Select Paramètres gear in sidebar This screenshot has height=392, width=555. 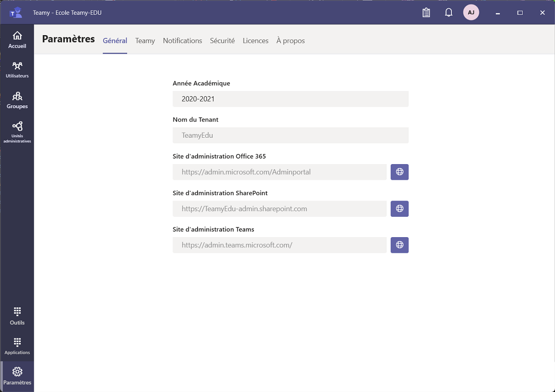(17, 376)
